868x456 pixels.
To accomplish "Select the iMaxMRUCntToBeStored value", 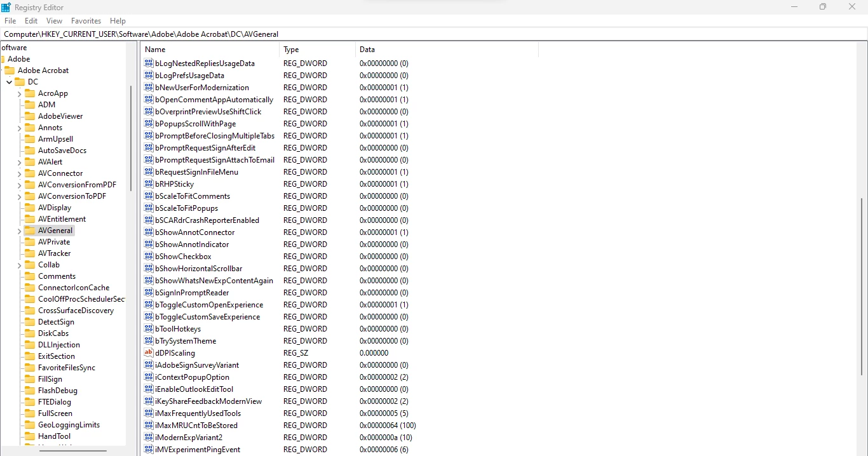I will click(x=196, y=426).
